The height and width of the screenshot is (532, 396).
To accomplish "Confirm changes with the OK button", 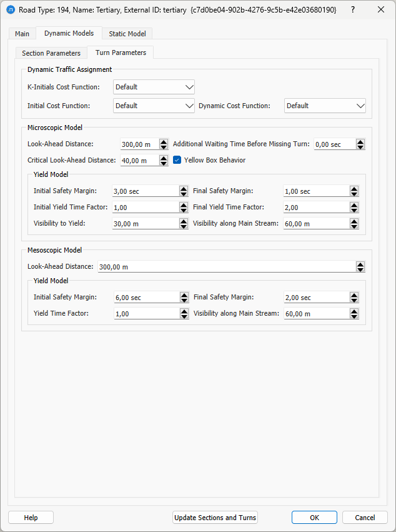I will point(314,517).
